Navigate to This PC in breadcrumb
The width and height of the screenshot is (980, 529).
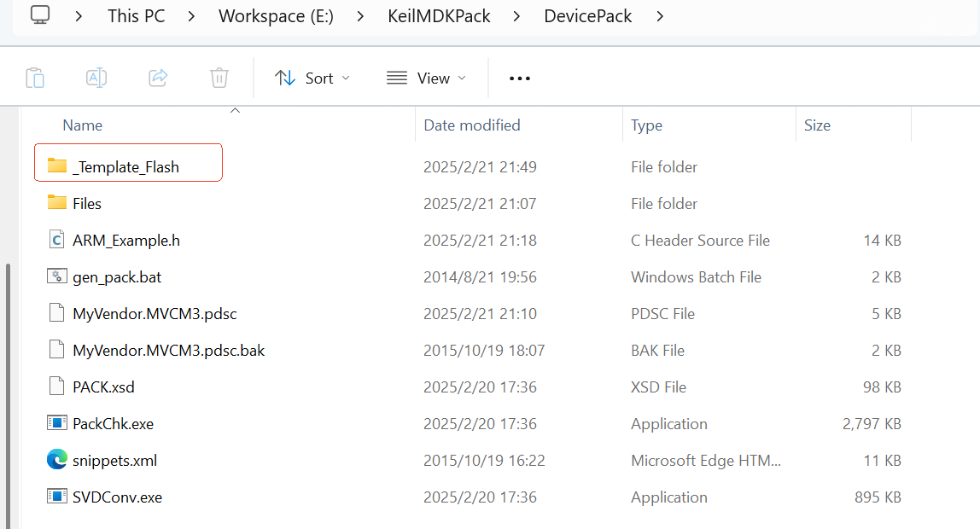coord(136,16)
